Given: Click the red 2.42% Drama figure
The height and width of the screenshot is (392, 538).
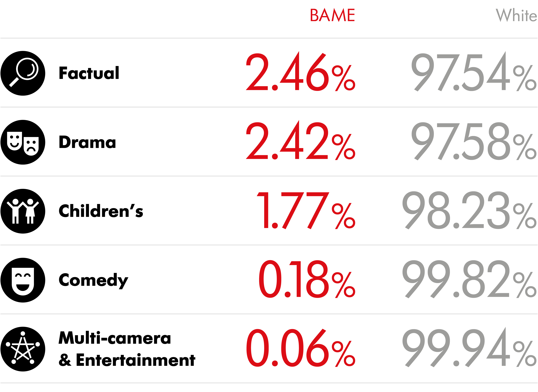Looking at the screenshot, I should tap(300, 141).
